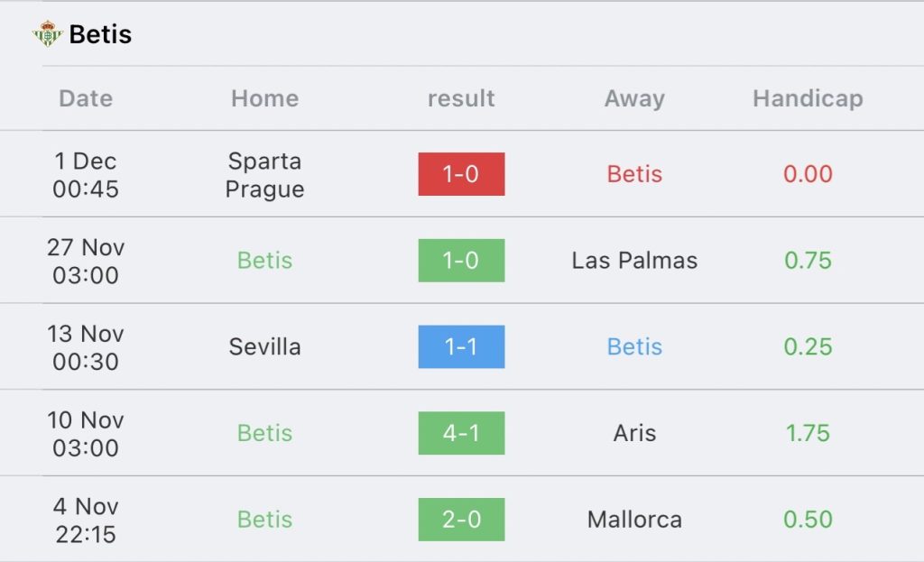Viewport: 924px width, 562px height.
Task: Click the Aris team name
Action: click(x=634, y=433)
